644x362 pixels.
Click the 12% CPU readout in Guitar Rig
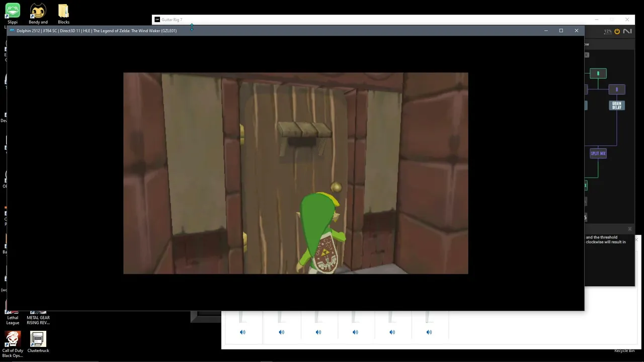pyautogui.click(x=608, y=31)
